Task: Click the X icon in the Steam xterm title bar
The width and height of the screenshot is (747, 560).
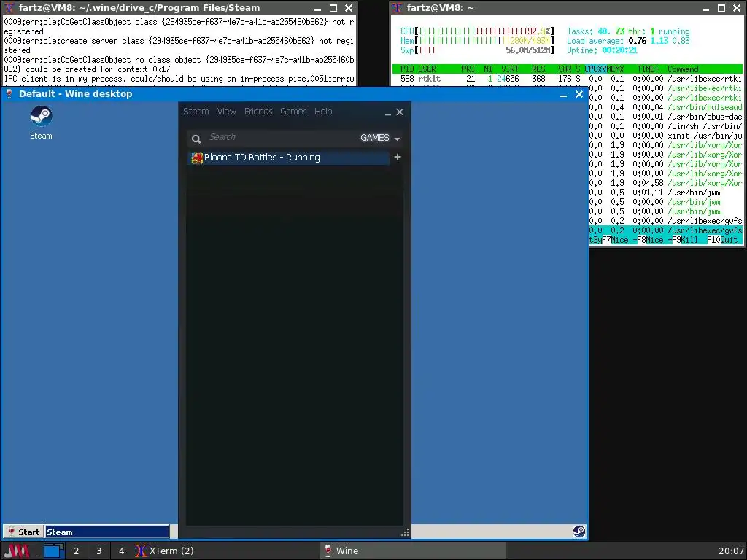Action: 9,7
